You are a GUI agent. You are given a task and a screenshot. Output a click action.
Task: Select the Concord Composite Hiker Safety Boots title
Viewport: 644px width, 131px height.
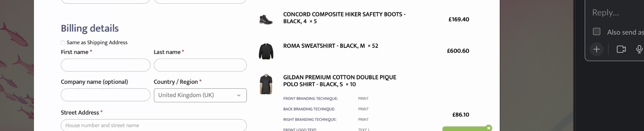pyautogui.click(x=344, y=18)
